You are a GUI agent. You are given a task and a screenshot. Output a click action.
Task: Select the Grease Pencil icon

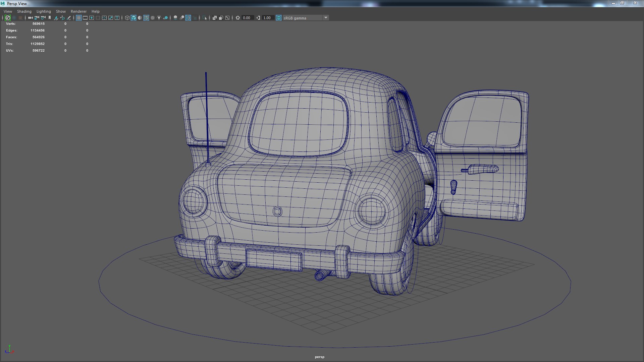coord(69,18)
